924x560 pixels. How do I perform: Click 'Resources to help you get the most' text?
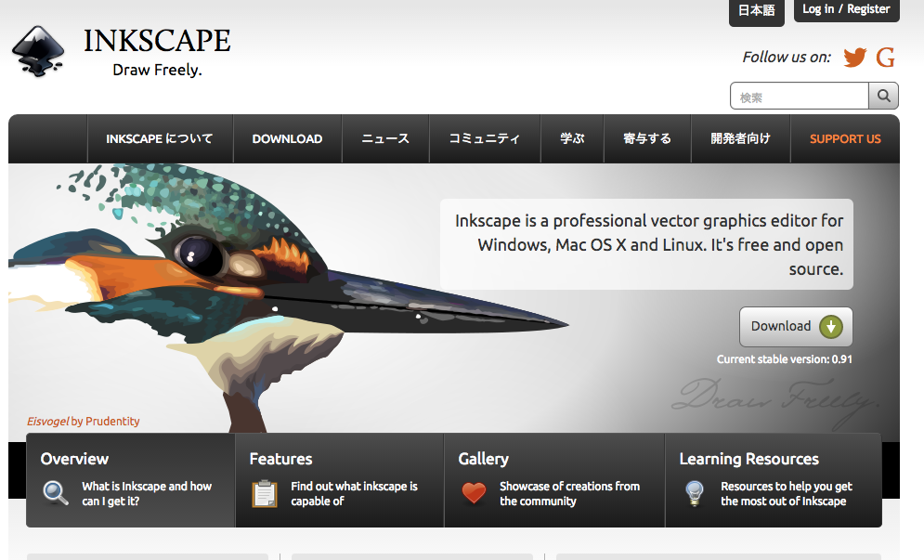[787, 493]
